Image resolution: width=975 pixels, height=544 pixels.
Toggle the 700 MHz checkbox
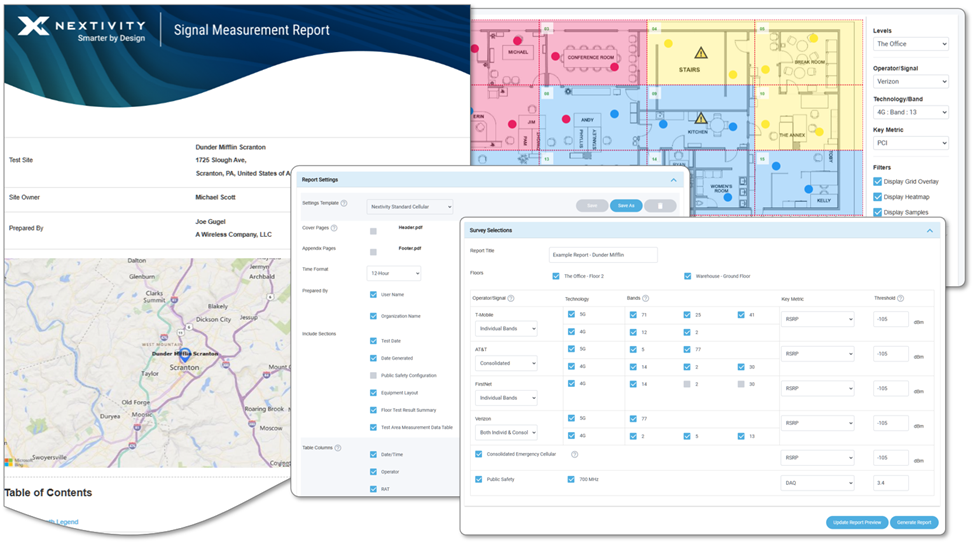pos(571,479)
